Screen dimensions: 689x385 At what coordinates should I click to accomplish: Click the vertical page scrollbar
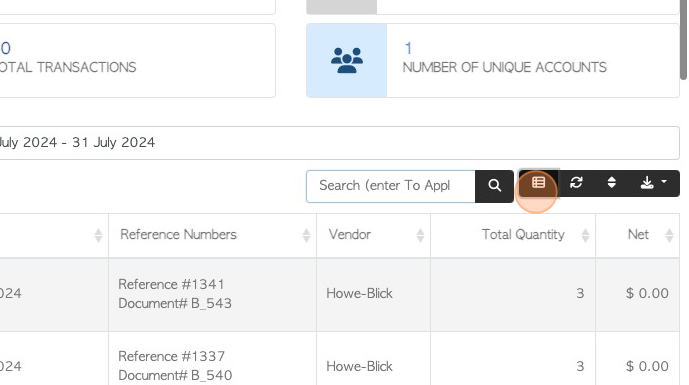683,40
